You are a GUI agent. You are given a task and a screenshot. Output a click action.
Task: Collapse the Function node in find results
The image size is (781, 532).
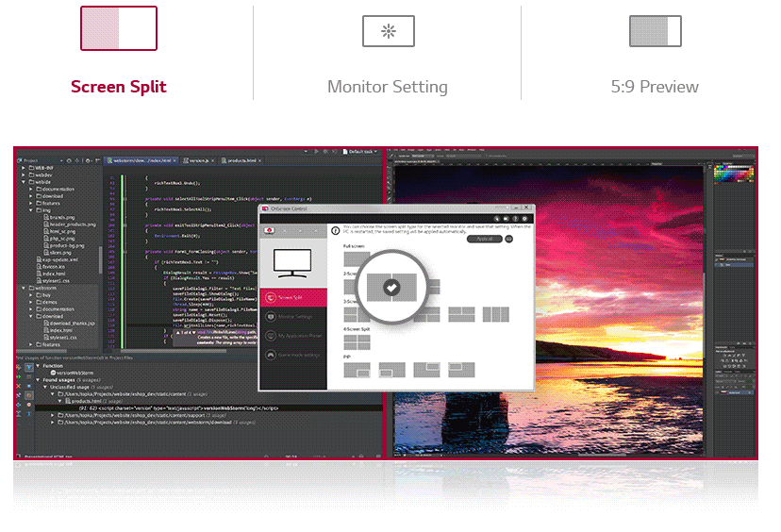[38, 366]
